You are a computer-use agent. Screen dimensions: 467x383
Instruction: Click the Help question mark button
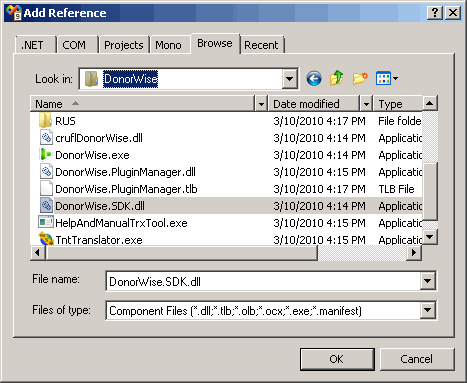pyautogui.click(x=435, y=13)
